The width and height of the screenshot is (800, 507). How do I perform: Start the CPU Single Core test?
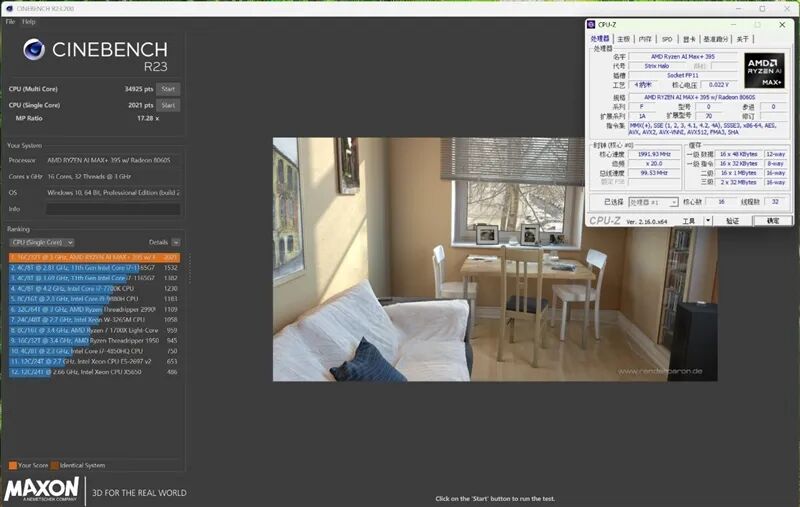(x=168, y=105)
